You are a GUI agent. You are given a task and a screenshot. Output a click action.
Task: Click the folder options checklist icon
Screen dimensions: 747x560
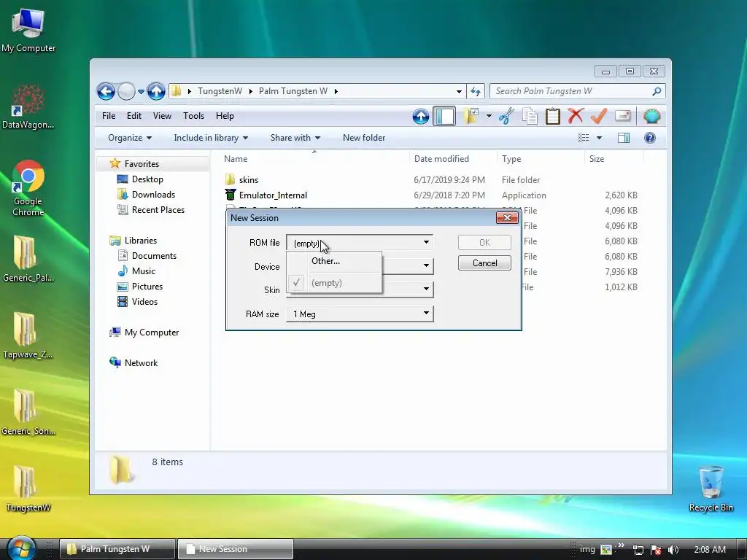click(x=471, y=116)
